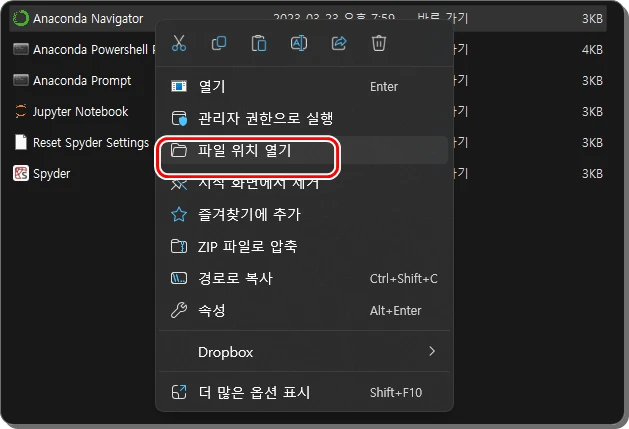The width and height of the screenshot is (629, 429).
Task: Click the Jupyter Notebook icon
Action: (20, 111)
